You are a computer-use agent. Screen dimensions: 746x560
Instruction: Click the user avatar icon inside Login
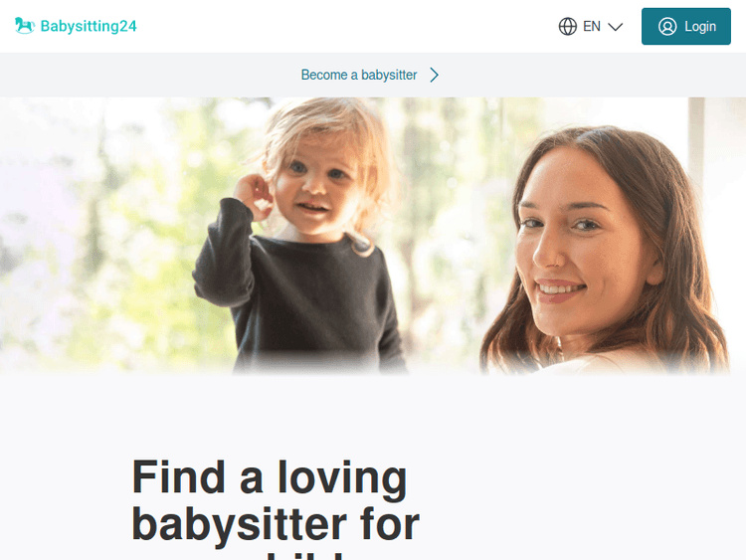(x=667, y=26)
